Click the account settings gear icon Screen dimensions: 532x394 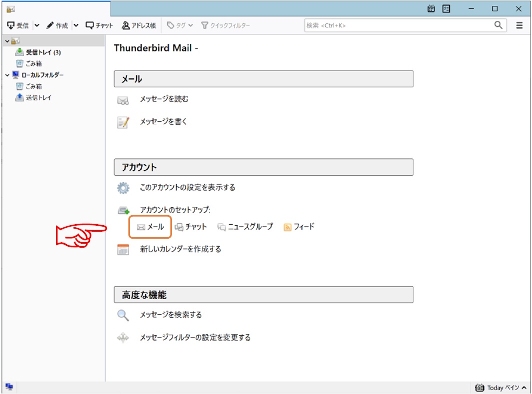click(123, 188)
